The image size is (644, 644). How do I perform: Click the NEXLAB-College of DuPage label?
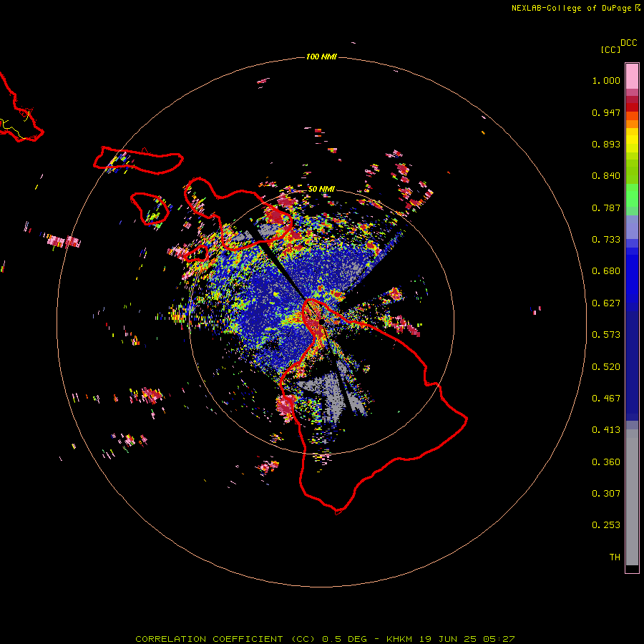coord(571,8)
